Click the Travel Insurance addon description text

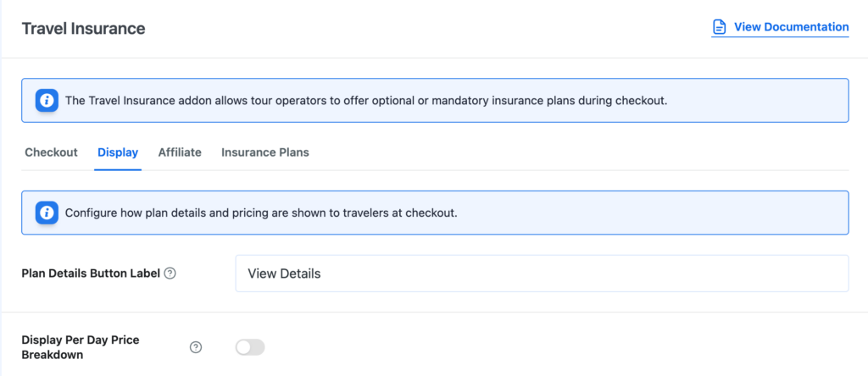click(x=366, y=101)
